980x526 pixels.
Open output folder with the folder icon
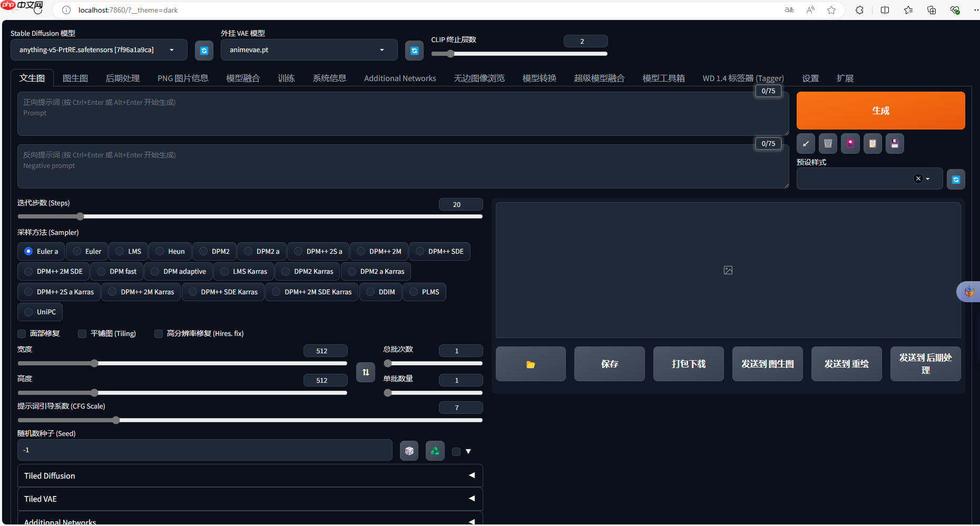pyautogui.click(x=530, y=363)
